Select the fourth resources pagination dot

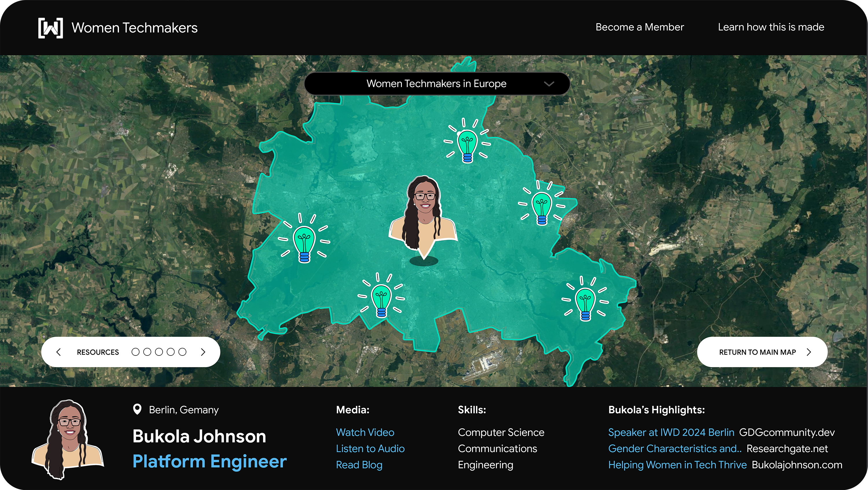coord(171,352)
